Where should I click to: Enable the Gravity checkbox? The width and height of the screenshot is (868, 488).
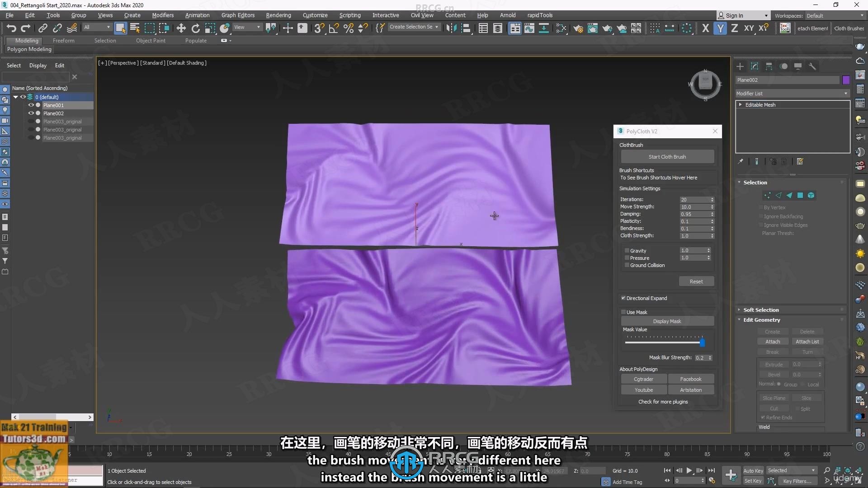(627, 251)
